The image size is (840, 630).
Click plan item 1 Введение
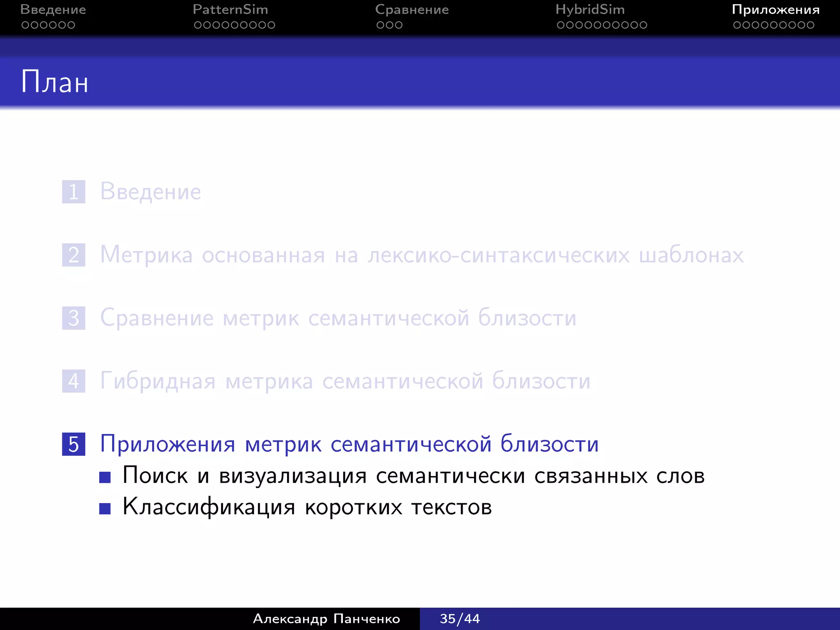coord(151,192)
